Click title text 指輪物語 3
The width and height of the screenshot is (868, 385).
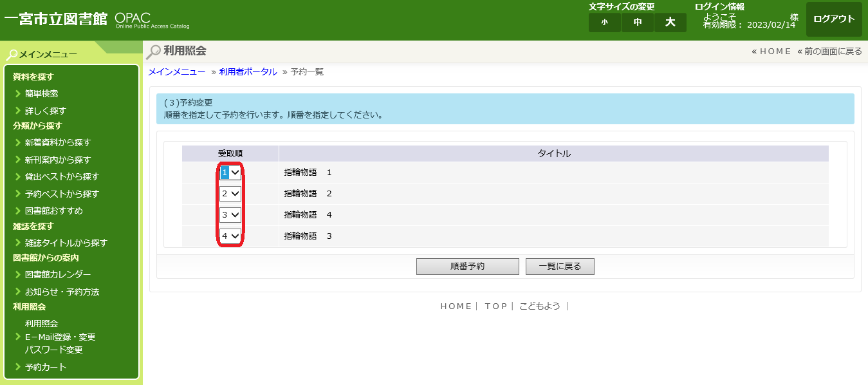[x=308, y=236]
